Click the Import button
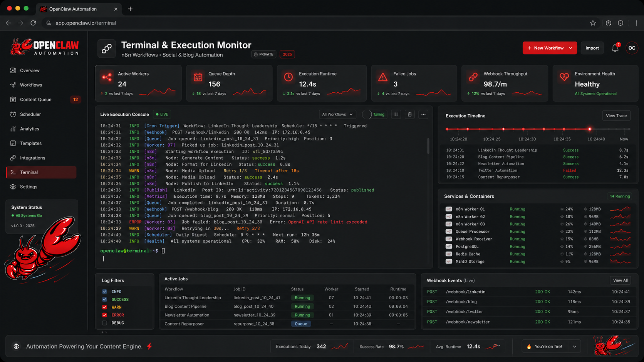The width and height of the screenshot is (644, 362). [592, 48]
